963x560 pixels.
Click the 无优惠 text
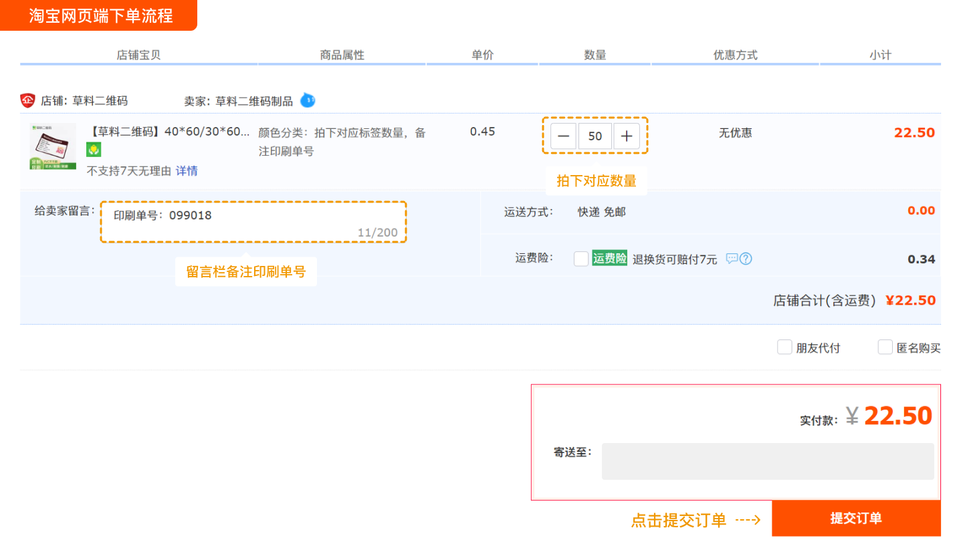click(736, 133)
